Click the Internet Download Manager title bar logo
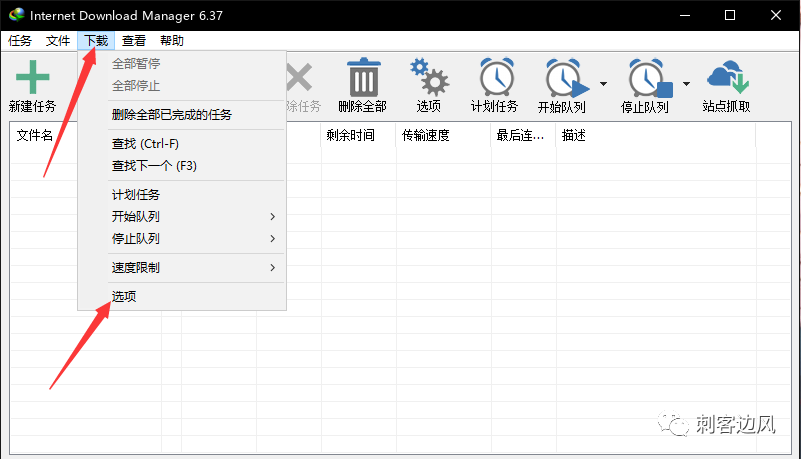The image size is (801, 459). [x=16, y=15]
